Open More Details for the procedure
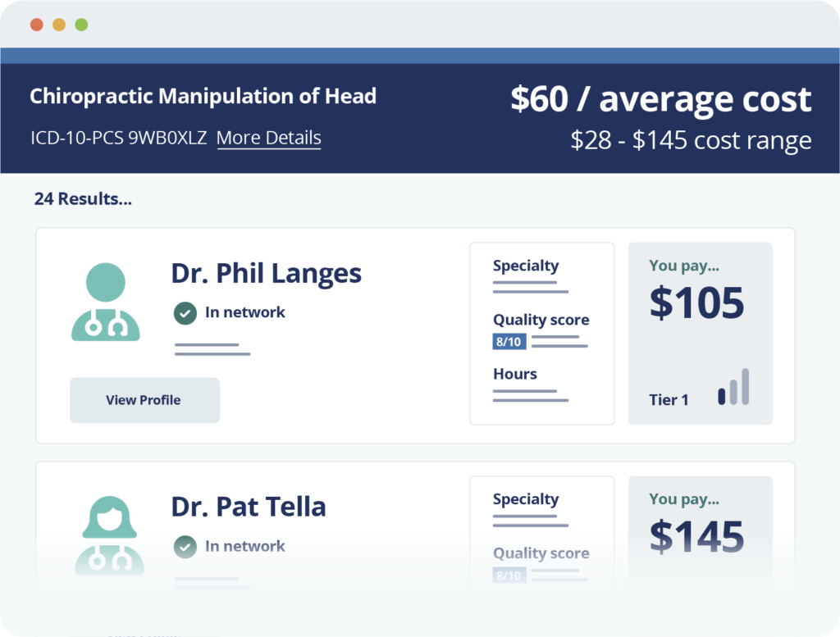The height and width of the screenshot is (637, 840). [268, 138]
